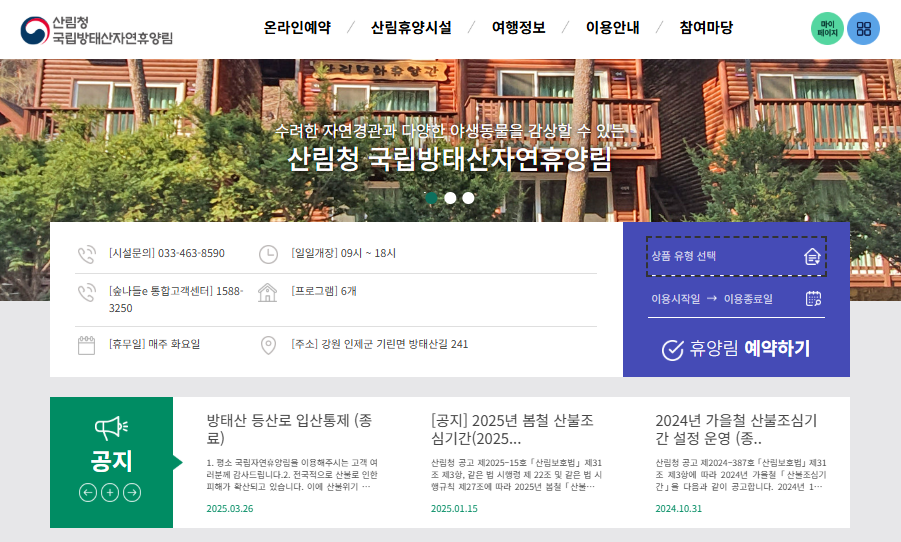Click the 공지 heading in green panel
Viewport: 901px width, 542px height.
coord(111,462)
